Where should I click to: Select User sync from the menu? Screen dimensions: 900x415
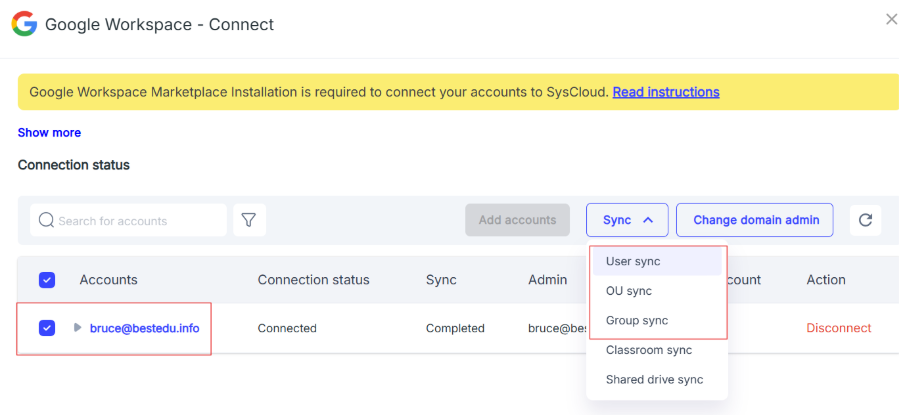pyautogui.click(x=633, y=261)
